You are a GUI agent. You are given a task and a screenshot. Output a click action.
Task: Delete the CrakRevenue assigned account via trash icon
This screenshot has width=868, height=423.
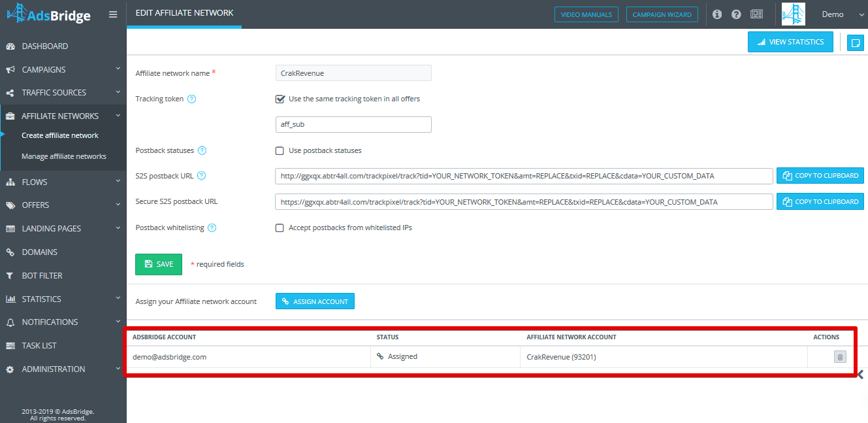click(x=840, y=357)
